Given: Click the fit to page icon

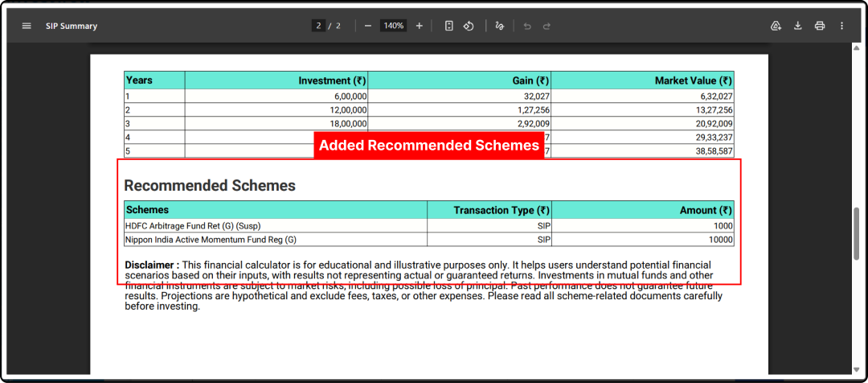Looking at the screenshot, I should point(449,26).
